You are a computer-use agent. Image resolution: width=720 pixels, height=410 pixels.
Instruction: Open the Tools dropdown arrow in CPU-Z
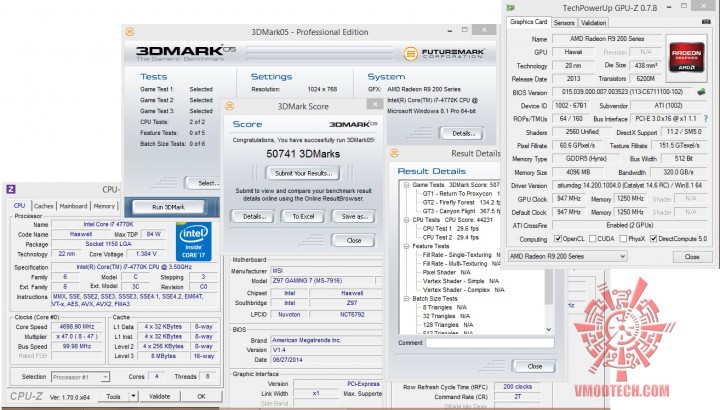(133, 396)
